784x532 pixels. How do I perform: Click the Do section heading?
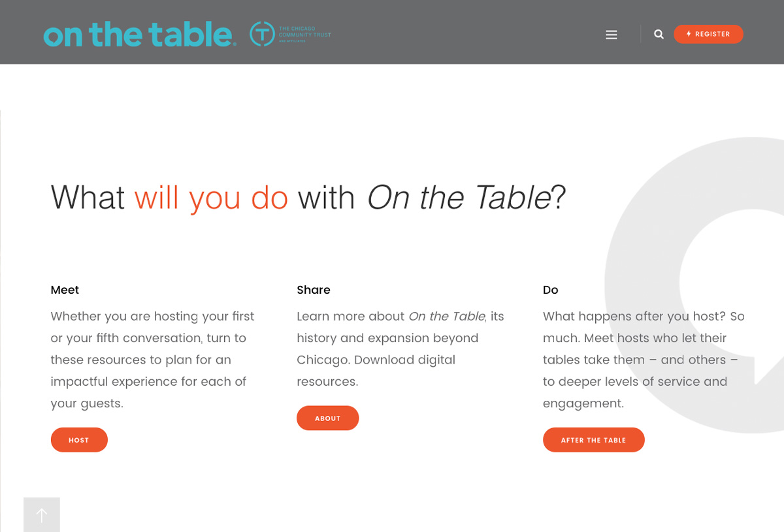click(550, 290)
